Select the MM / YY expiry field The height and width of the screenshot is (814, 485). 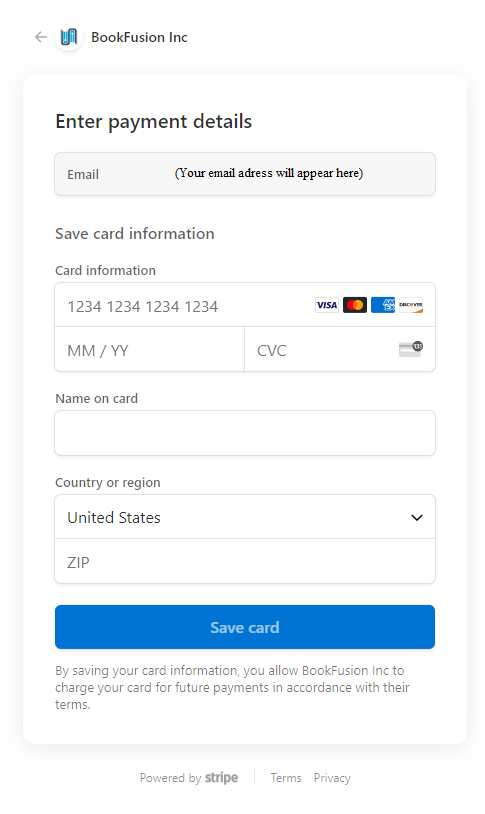[x=150, y=349]
